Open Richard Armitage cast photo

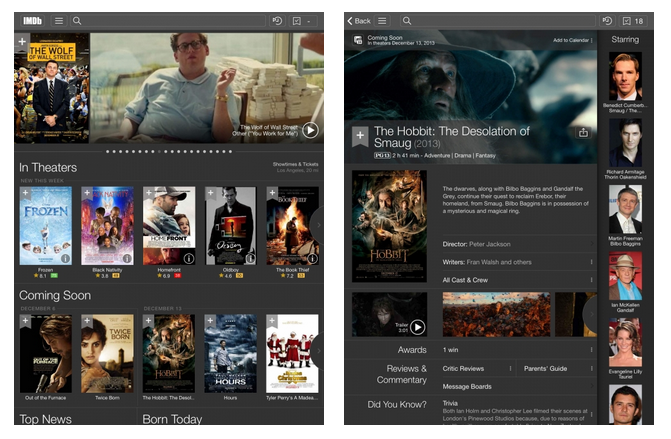[625, 142]
